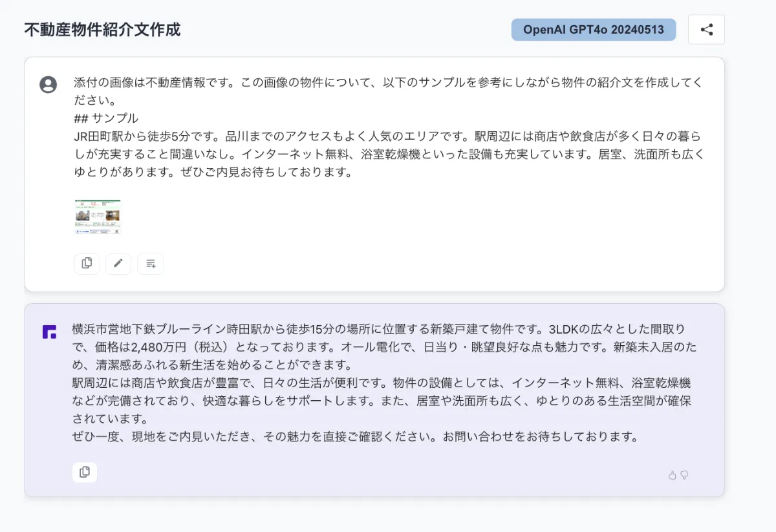The image size is (776, 532).
Task: Click the share icon button
Action: click(x=706, y=30)
